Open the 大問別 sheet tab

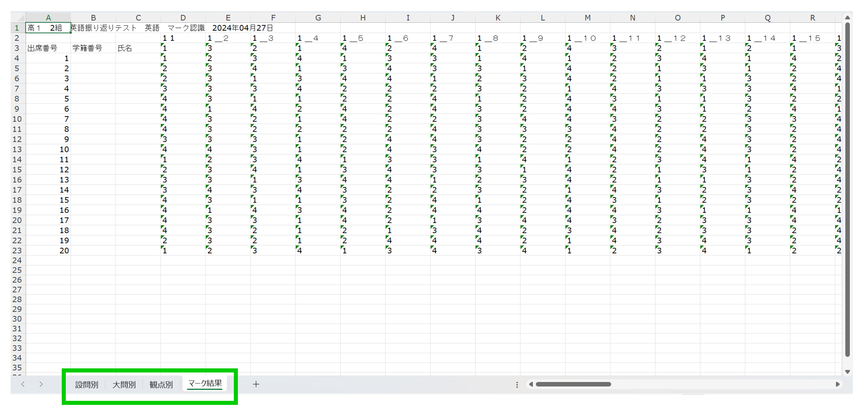(124, 385)
